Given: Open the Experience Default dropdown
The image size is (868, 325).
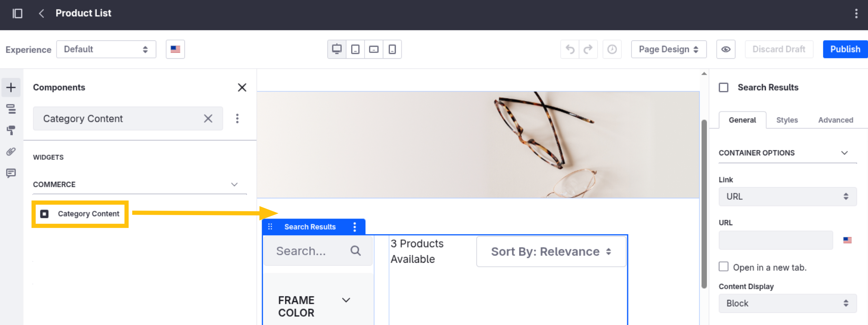Looking at the screenshot, I should [106, 49].
